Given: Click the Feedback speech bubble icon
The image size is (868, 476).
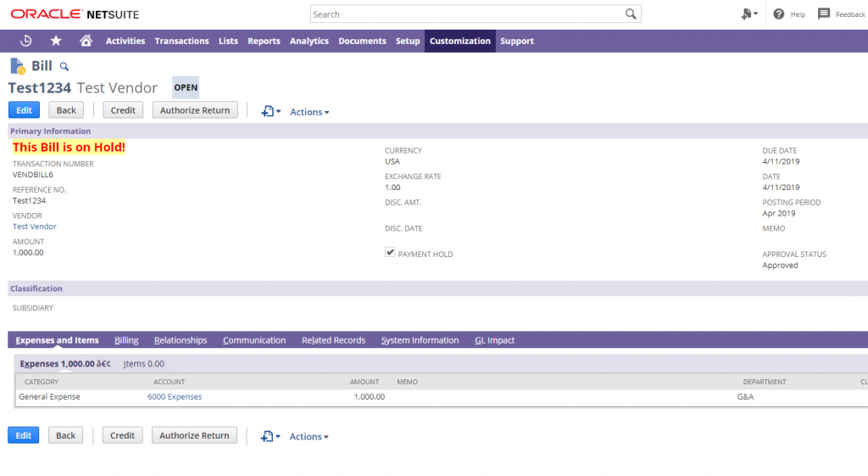Looking at the screenshot, I should tap(824, 14).
